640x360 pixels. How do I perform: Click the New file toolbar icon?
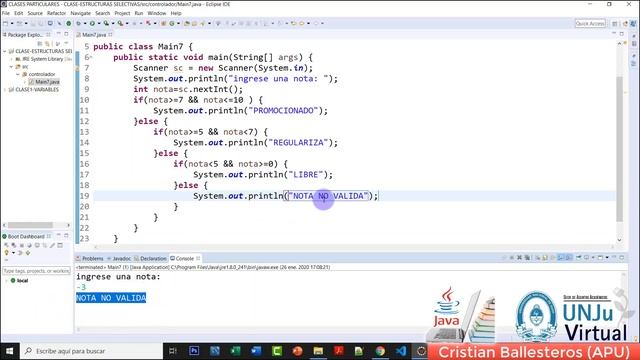pyautogui.click(x=5, y=23)
